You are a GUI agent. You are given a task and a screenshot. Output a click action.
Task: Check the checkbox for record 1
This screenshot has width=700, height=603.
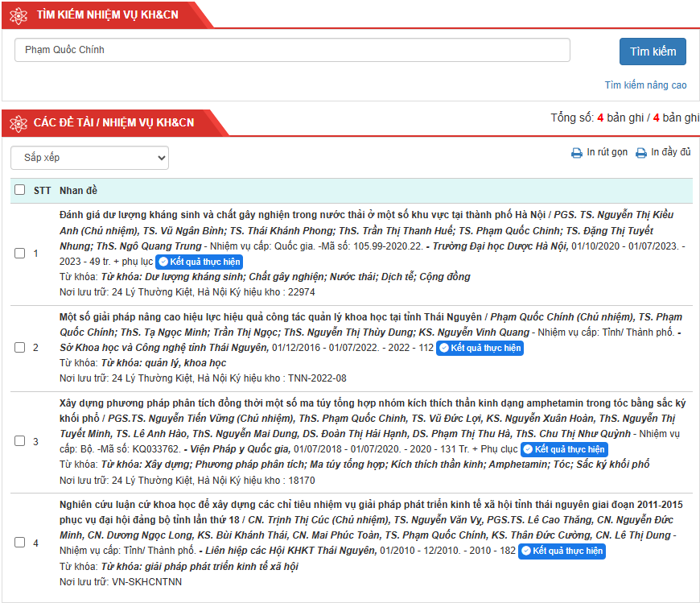(19, 254)
